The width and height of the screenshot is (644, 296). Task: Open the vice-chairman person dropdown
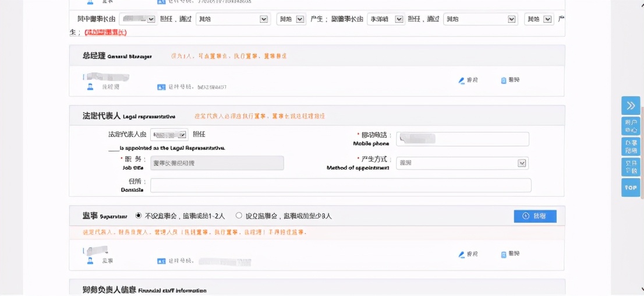(385, 19)
